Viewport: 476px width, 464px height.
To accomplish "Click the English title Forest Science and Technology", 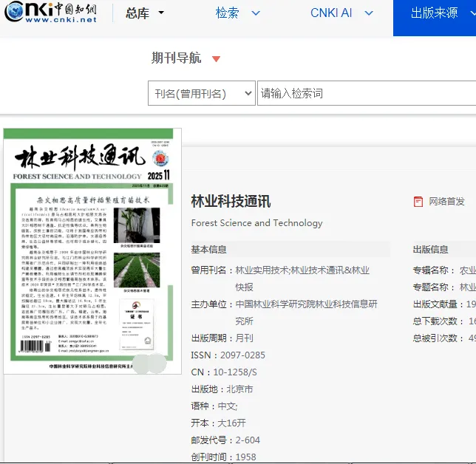I will (x=256, y=223).
